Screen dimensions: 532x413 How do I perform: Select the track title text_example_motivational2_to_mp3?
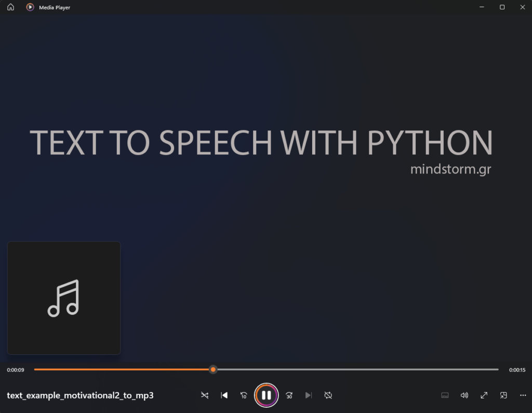(81, 395)
